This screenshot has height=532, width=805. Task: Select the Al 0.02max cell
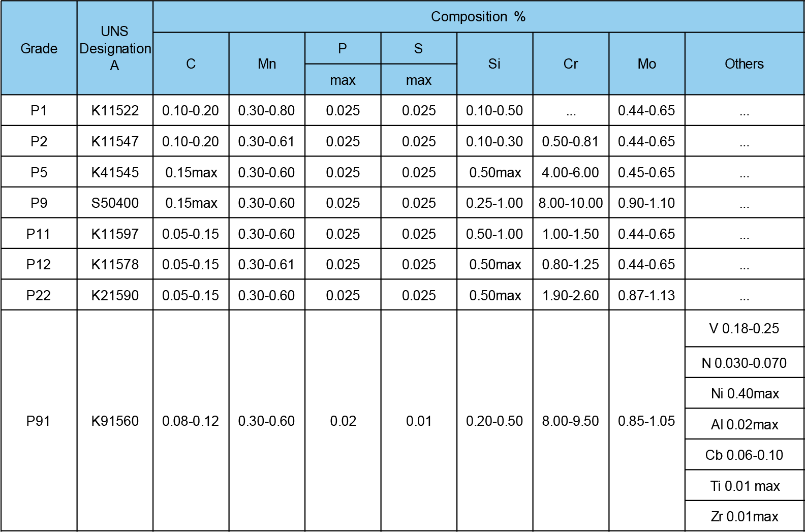click(745, 424)
